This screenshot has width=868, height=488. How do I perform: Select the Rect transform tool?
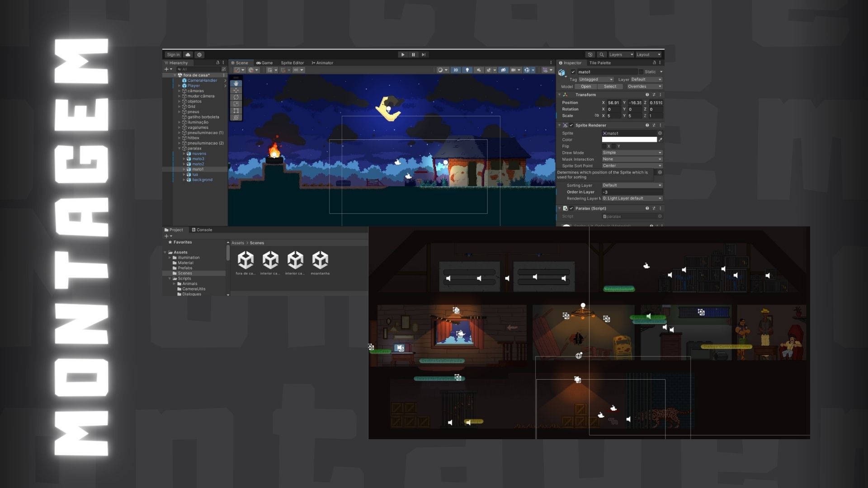click(x=236, y=111)
